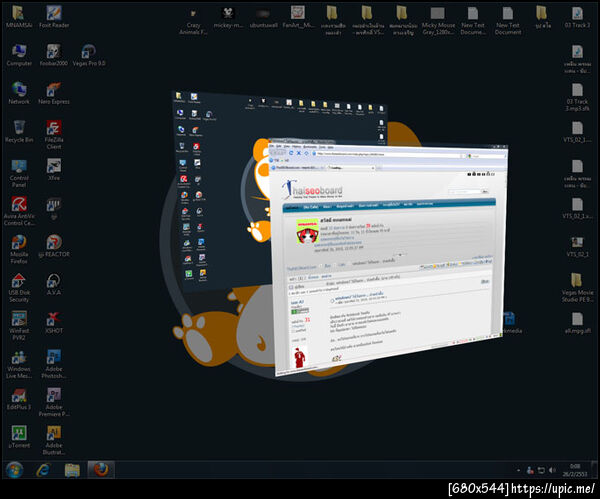Viewport: 600px width, 499px height.
Task: Open the Vegas Movie Studio PE 9 folder
Action: [x=577, y=288]
